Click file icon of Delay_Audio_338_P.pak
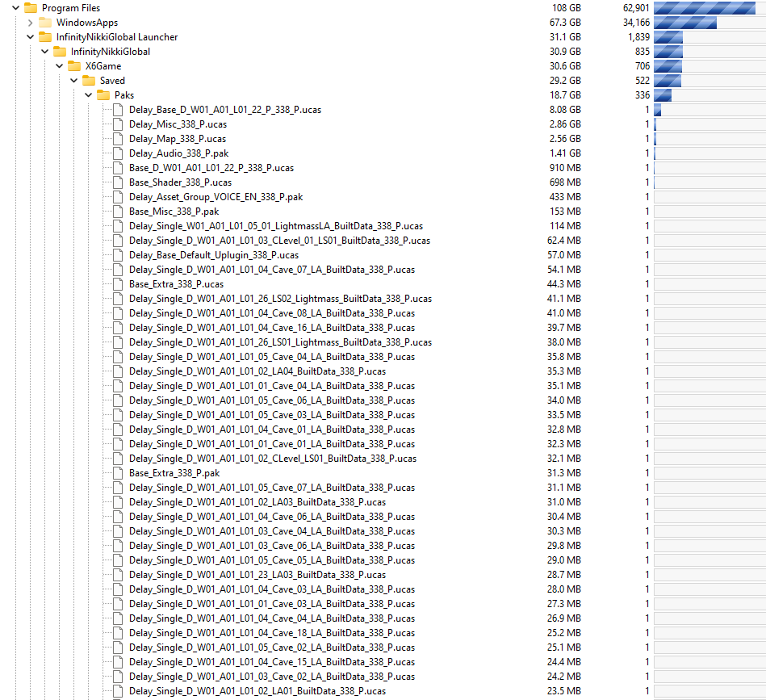This screenshot has width=766, height=700. [x=118, y=153]
